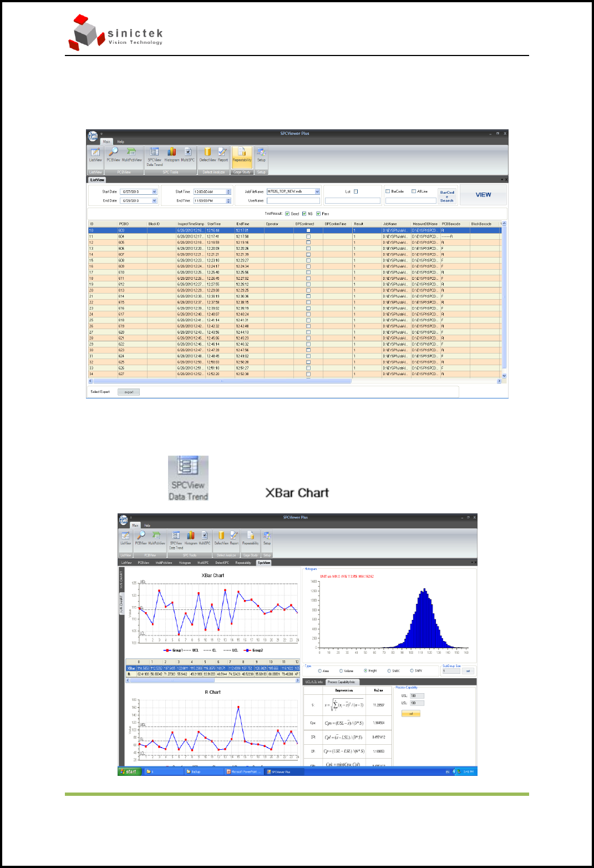The height and width of the screenshot is (868, 594).
Task: Click the BarCode Search button
Action: tap(447, 196)
